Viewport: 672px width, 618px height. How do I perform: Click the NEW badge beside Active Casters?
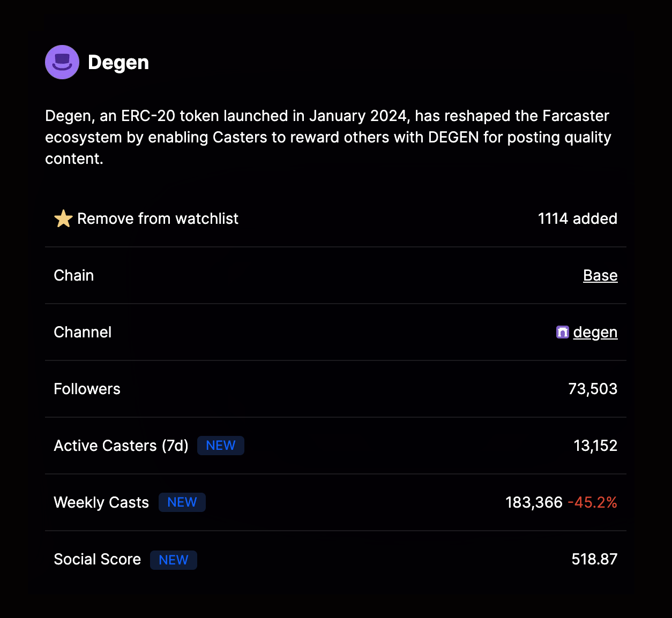point(221,446)
